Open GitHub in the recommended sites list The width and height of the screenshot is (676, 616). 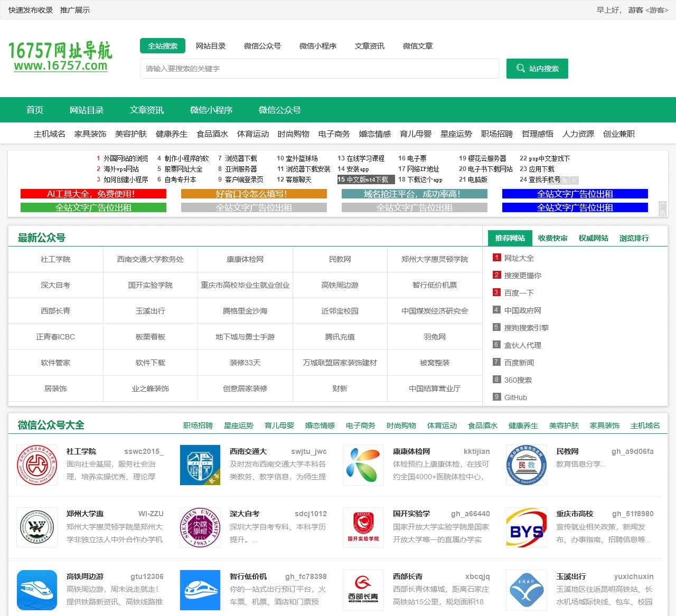pos(515,397)
